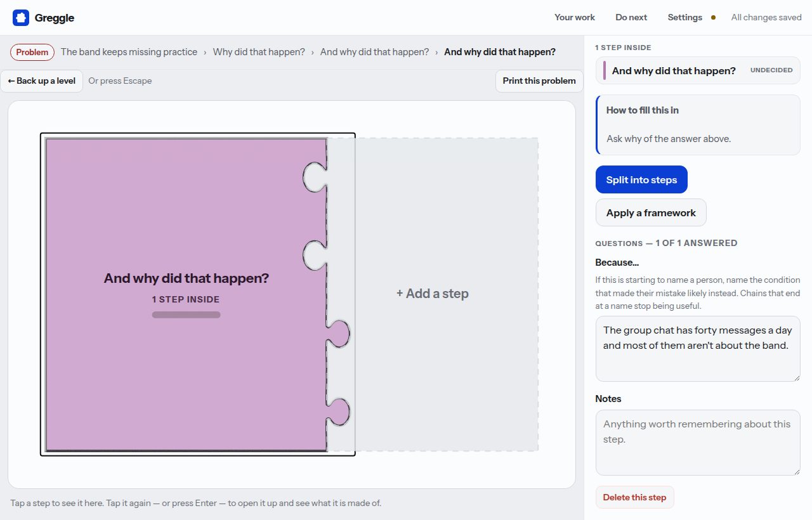812x520 pixels.
Task: Click Split into steps button
Action: [x=641, y=180]
